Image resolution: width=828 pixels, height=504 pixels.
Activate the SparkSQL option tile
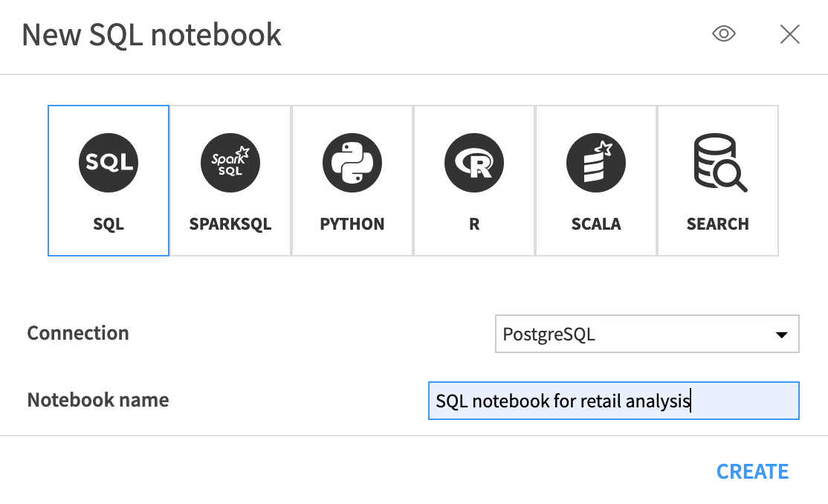(x=230, y=180)
